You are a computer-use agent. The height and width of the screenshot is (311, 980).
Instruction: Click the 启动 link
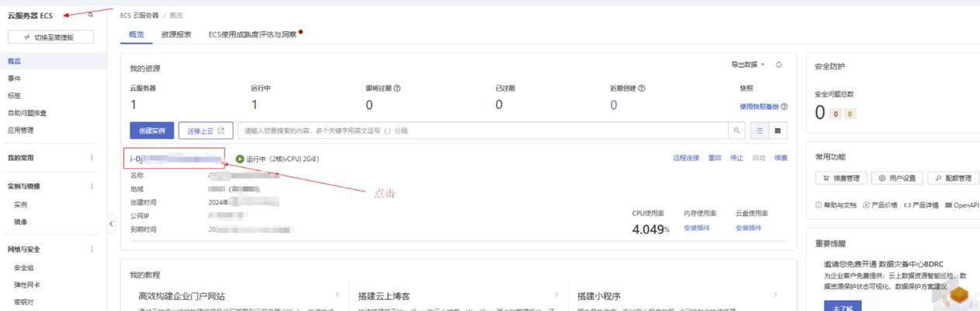point(758,159)
